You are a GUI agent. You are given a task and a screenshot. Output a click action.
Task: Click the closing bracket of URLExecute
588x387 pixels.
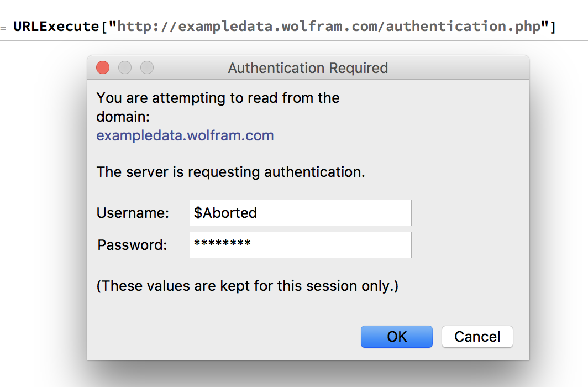[x=553, y=27]
